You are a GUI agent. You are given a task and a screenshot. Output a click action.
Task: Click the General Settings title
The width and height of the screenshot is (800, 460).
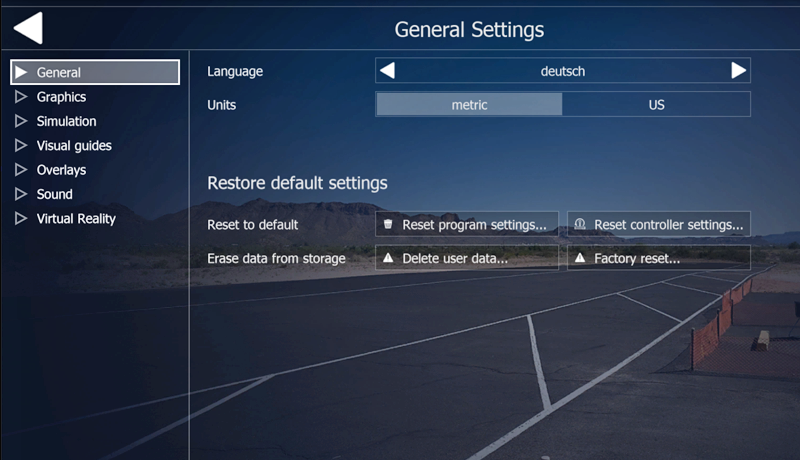(x=469, y=30)
